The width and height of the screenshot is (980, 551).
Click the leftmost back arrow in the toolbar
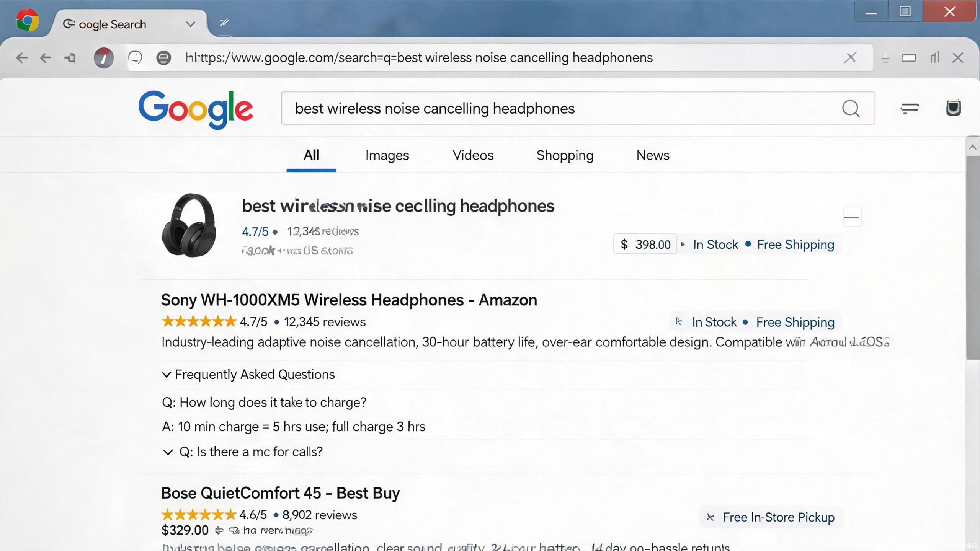pos(22,58)
